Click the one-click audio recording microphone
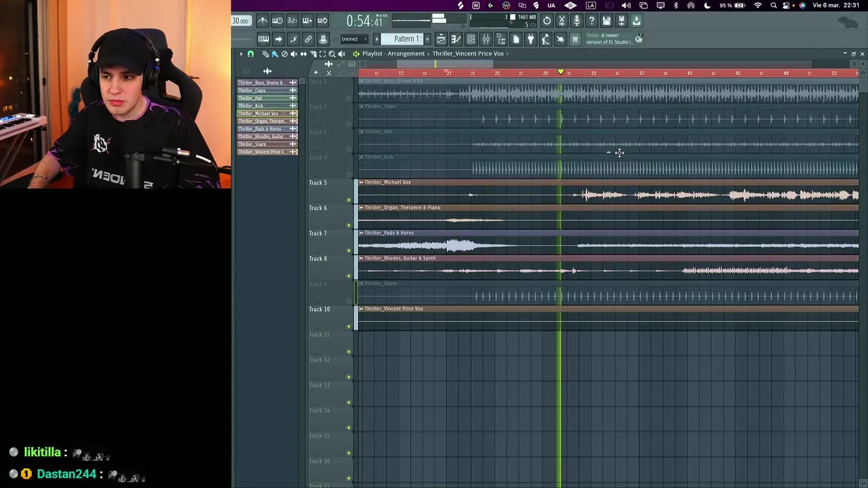 tap(576, 20)
